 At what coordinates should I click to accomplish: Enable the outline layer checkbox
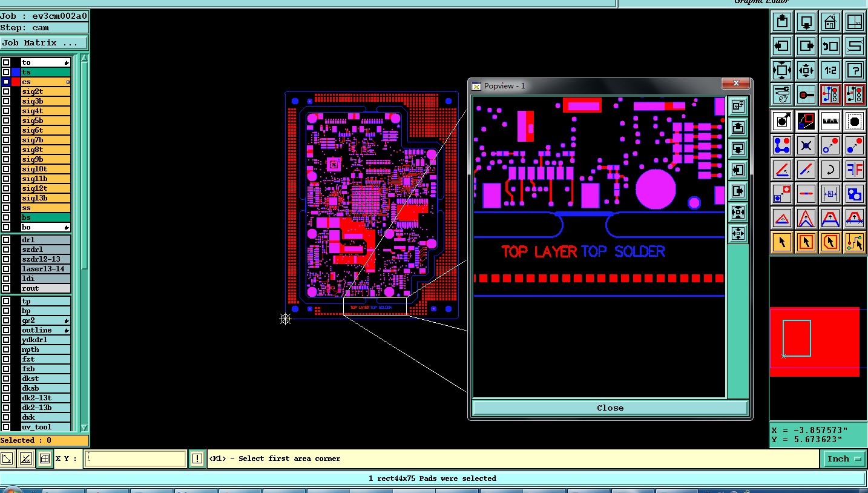click(x=6, y=330)
